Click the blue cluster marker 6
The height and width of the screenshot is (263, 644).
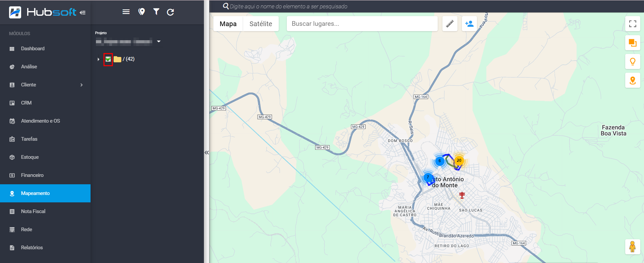click(x=439, y=161)
